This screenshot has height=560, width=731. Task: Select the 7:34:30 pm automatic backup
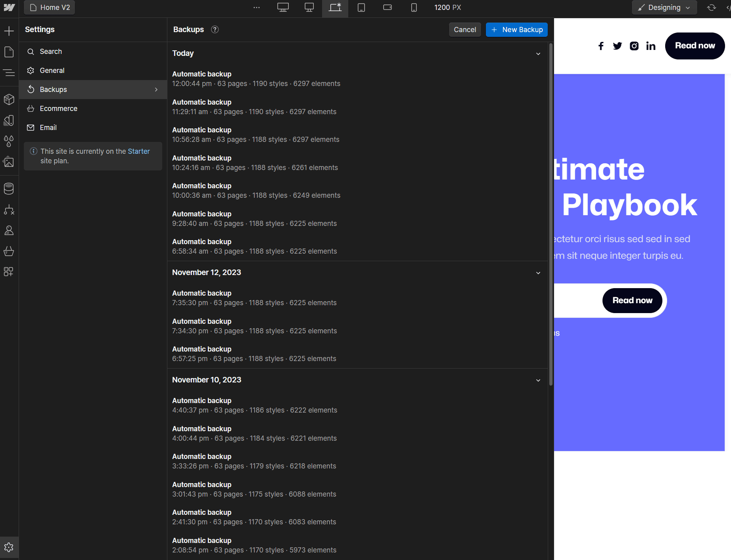coord(357,326)
